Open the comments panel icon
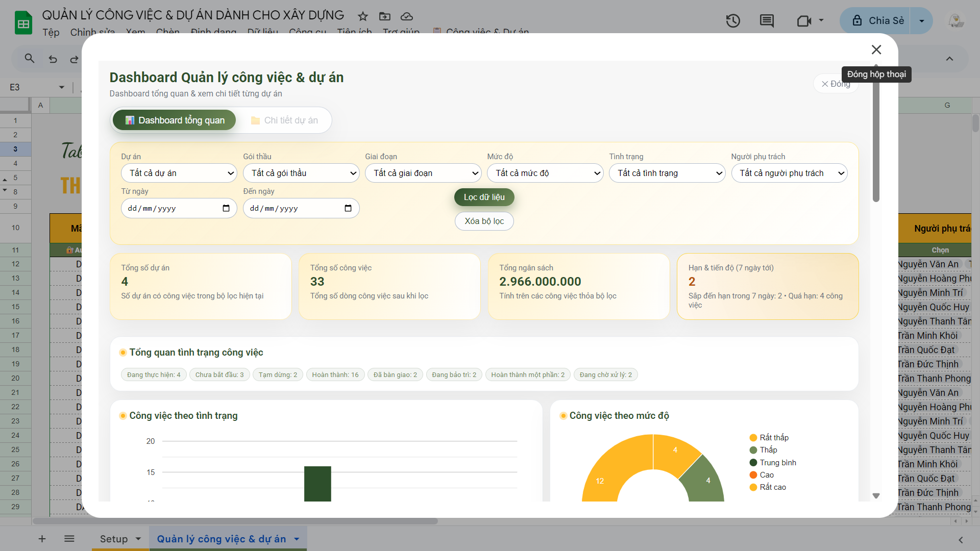Image resolution: width=980 pixels, height=551 pixels. point(767,21)
